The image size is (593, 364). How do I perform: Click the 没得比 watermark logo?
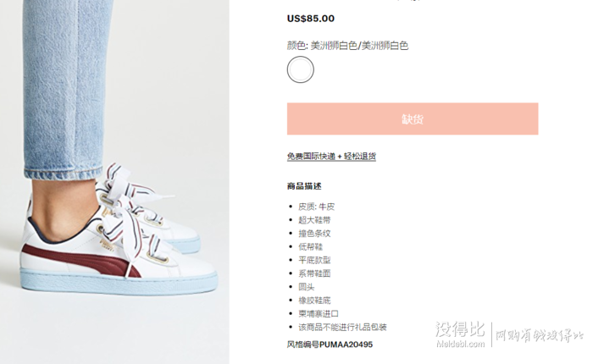tap(460, 334)
